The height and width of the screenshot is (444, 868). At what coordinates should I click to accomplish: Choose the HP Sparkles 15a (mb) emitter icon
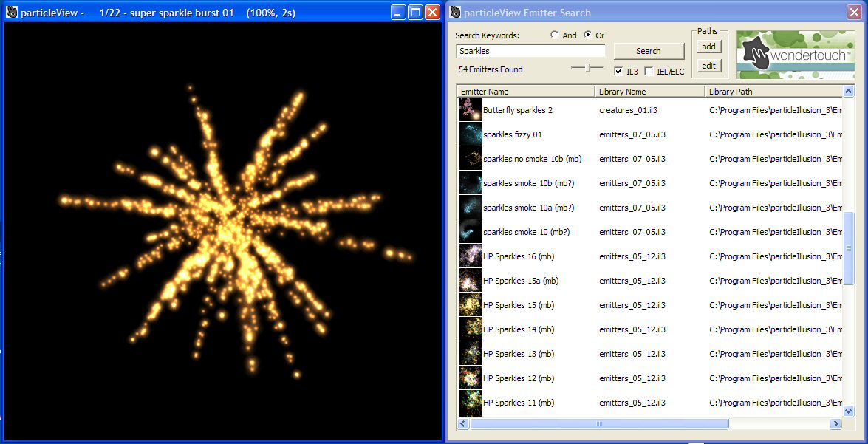click(470, 281)
